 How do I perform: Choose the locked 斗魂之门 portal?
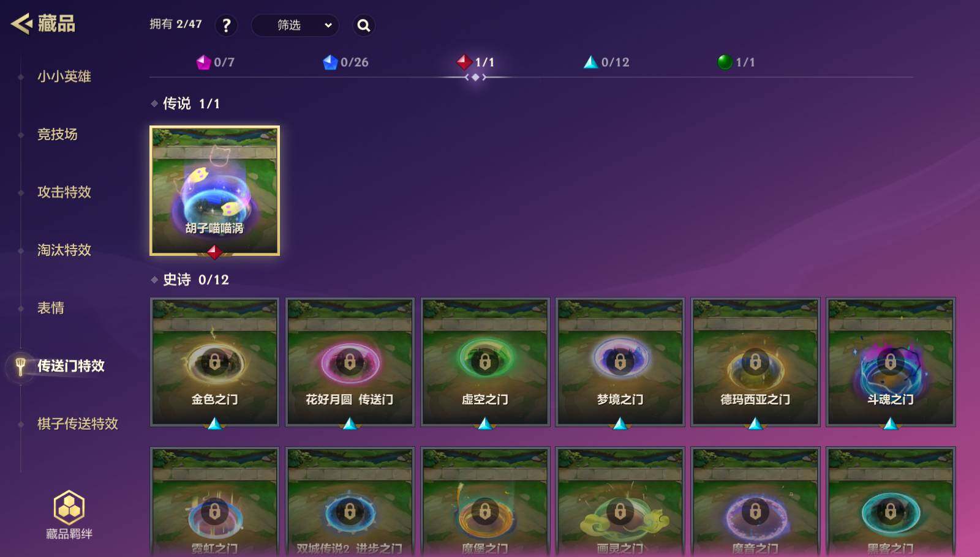pos(891,362)
